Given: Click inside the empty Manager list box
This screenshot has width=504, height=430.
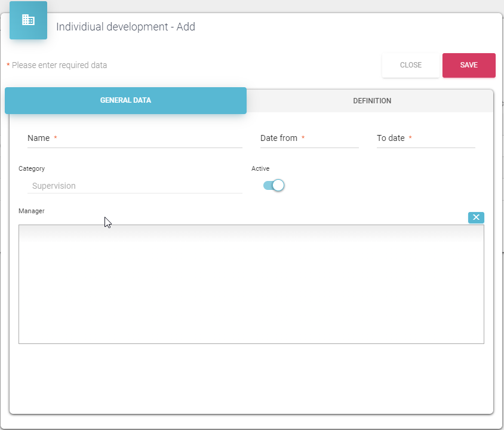Looking at the screenshot, I should click(251, 284).
